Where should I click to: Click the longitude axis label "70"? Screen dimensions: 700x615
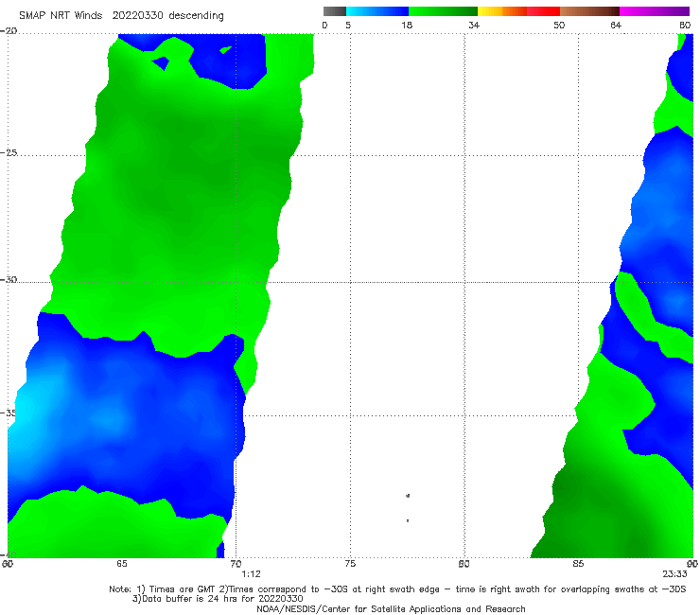click(236, 564)
